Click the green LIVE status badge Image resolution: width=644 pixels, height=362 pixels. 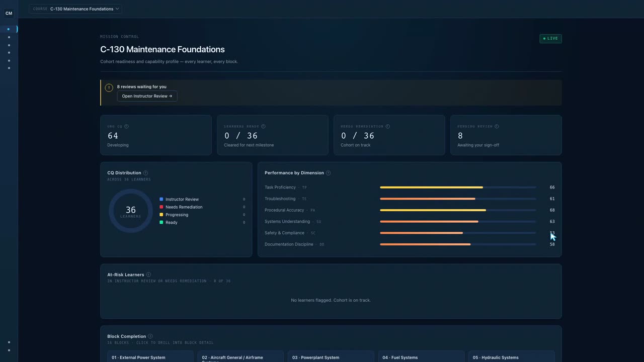[550, 38]
